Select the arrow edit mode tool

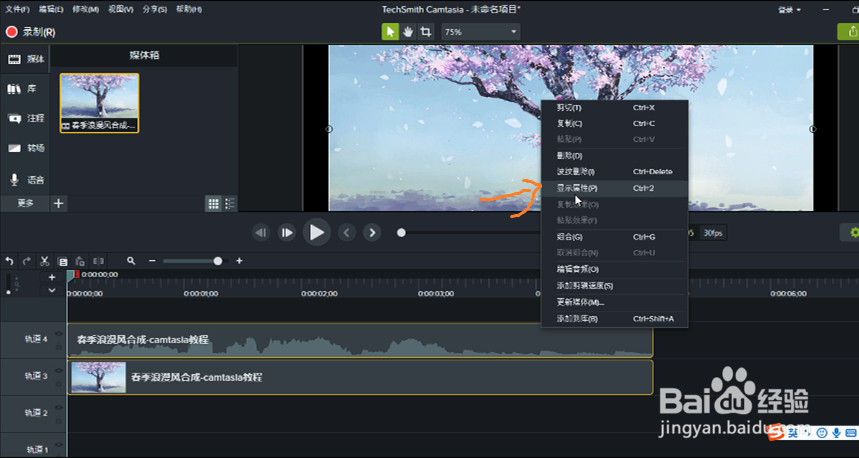[x=390, y=32]
